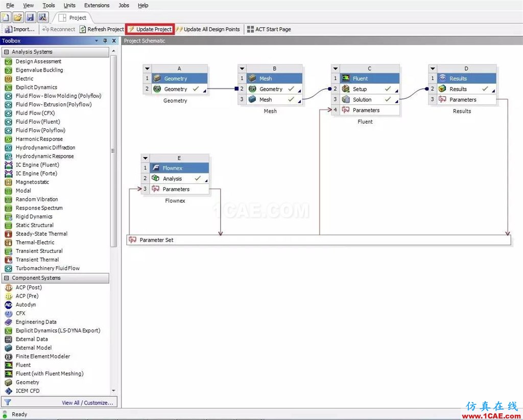Open the Extensions menu
523x420 pixels.
[x=97, y=5]
